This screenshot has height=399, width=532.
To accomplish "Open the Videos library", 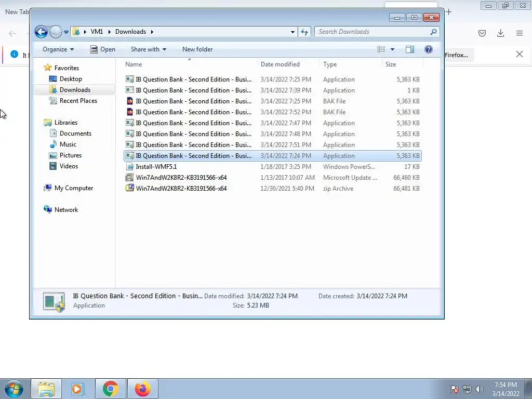I will pos(69,166).
